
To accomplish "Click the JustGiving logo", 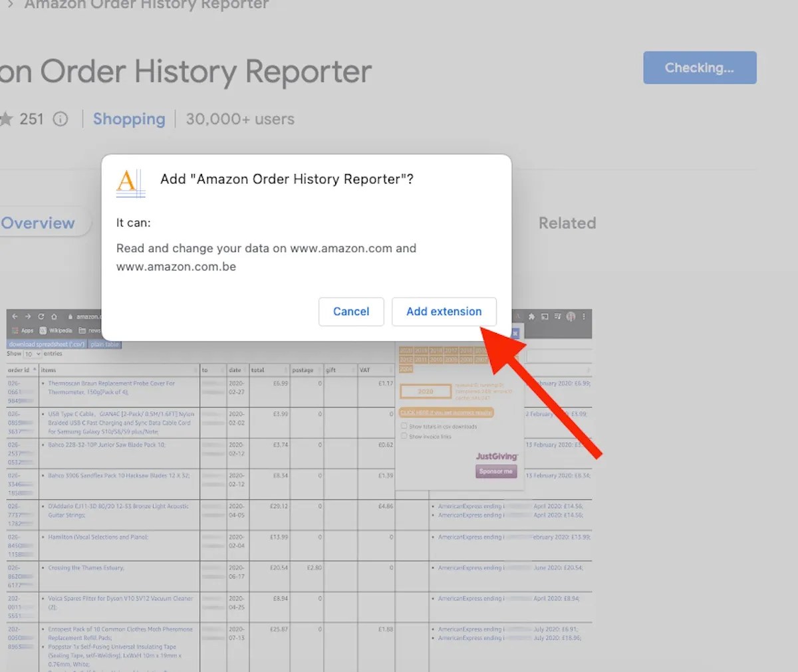I will [x=497, y=457].
